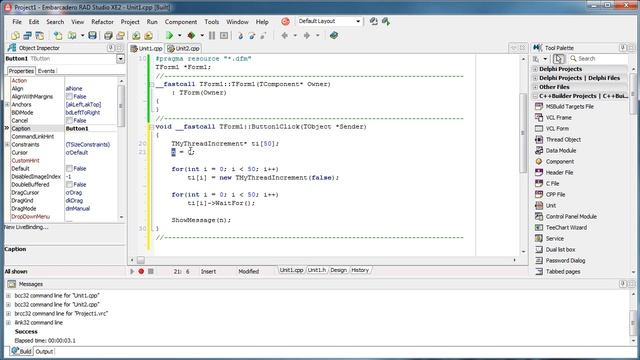Open the Button1 TButton object selector dropdown
The height and width of the screenshot is (360, 640).
[120, 59]
